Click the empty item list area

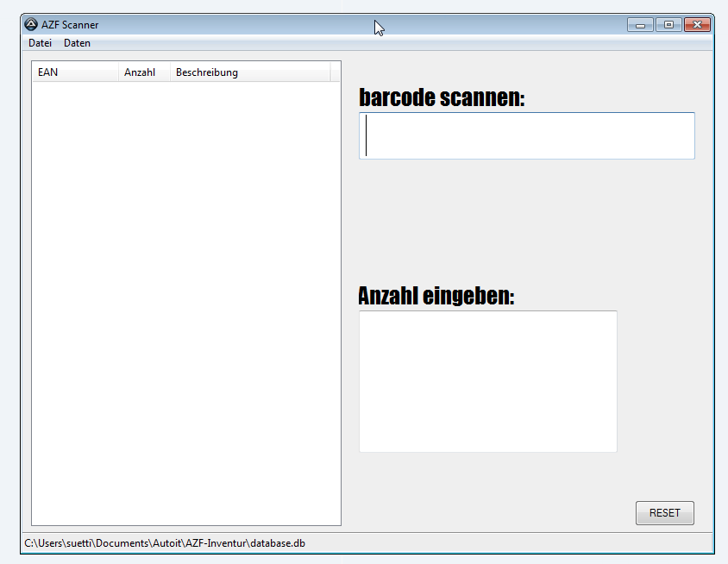click(x=185, y=302)
